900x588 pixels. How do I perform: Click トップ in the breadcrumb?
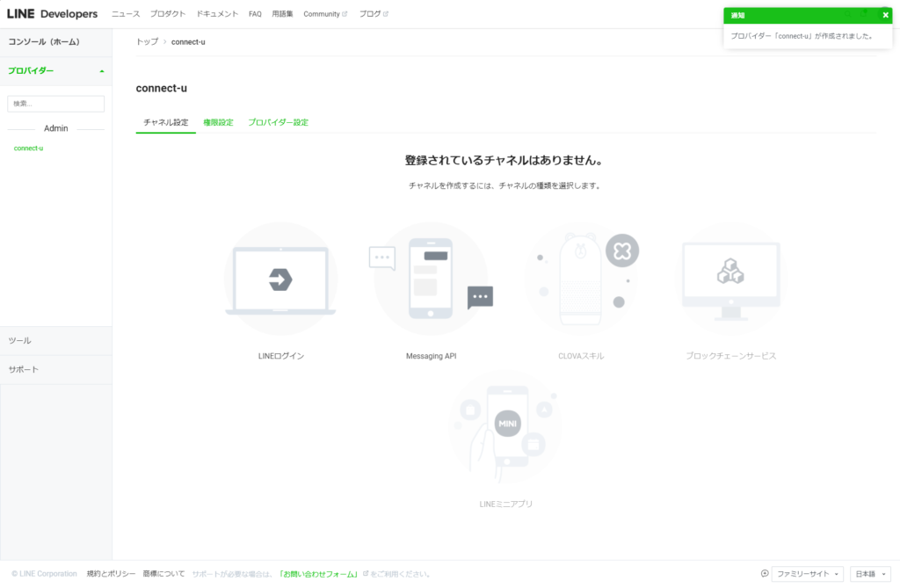(x=147, y=42)
